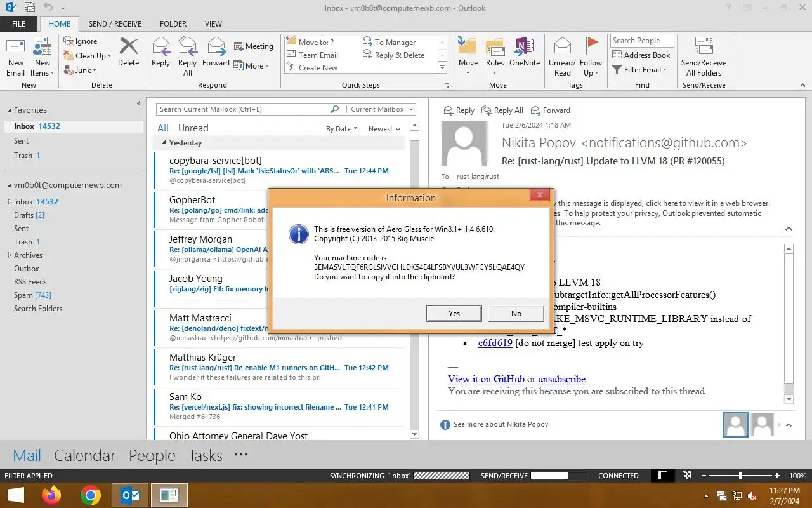Screen dimensions: 812x508
Task: Show only Unread messages
Action: pyautogui.click(x=193, y=128)
